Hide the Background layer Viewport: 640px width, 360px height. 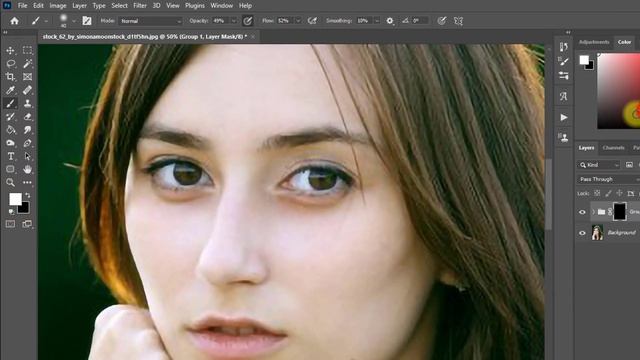point(582,233)
